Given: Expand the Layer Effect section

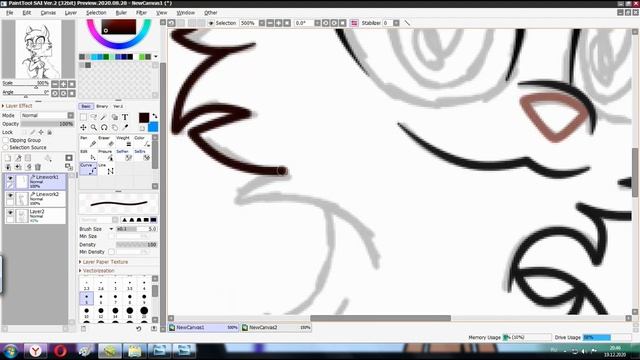Looking at the screenshot, I should [17, 106].
